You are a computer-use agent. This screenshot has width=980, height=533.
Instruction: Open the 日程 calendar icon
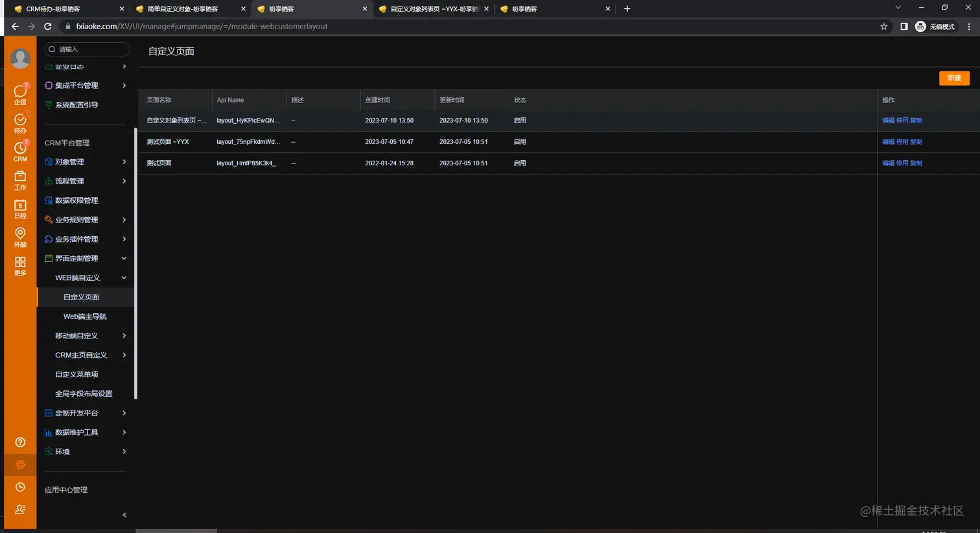20,209
